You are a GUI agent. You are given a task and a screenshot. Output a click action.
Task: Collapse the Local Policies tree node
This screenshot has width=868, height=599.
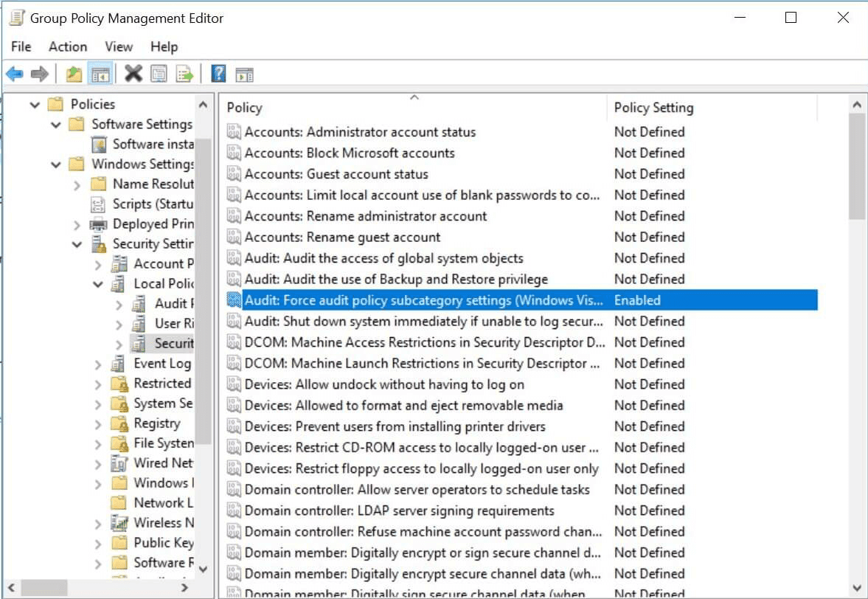click(x=98, y=284)
